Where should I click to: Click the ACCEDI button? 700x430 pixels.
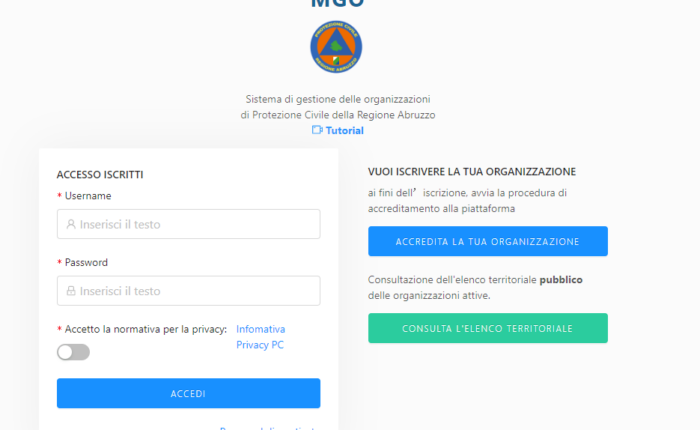tap(188, 393)
